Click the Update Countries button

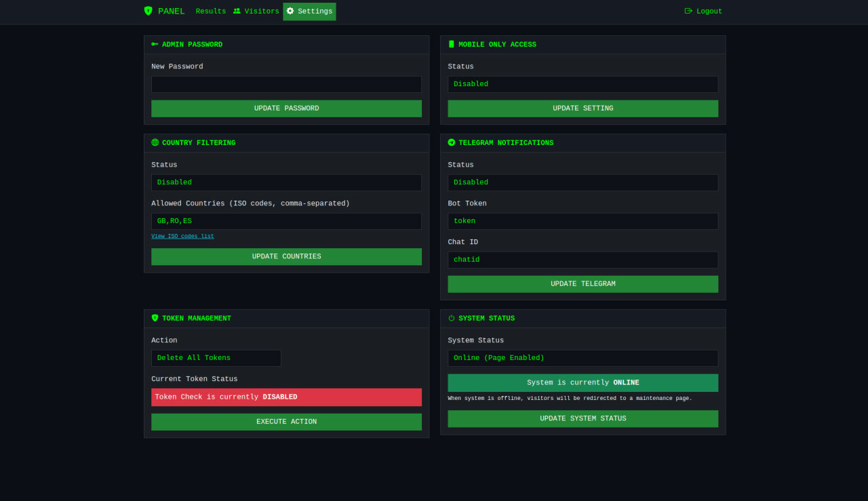(286, 256)
